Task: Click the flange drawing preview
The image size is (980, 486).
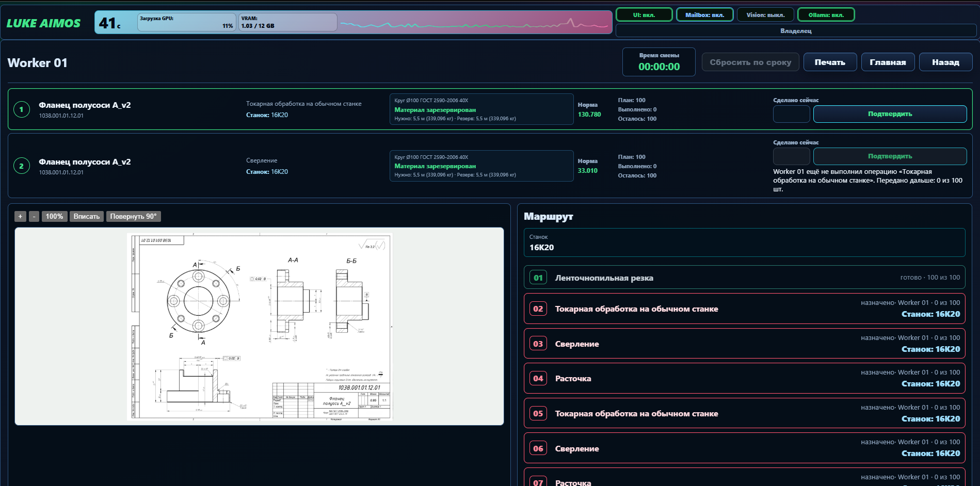Action: 260,326
